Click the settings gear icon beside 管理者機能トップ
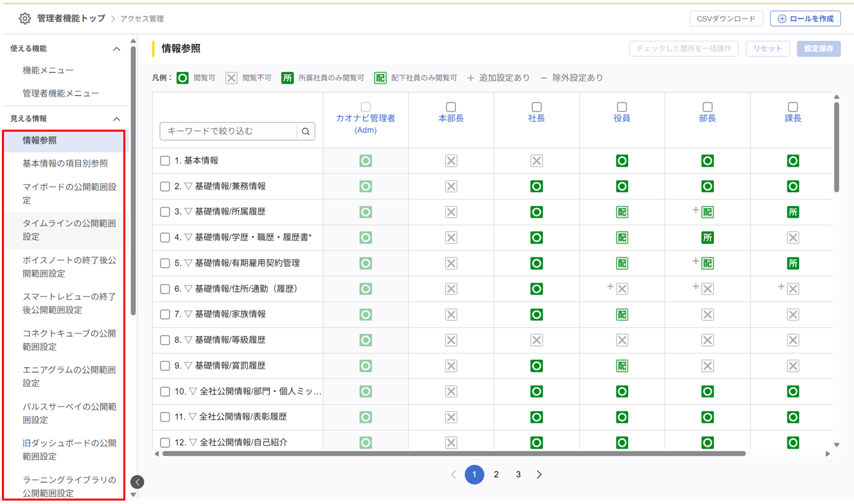Screen dimensions: 854x504 coord(25,19)
